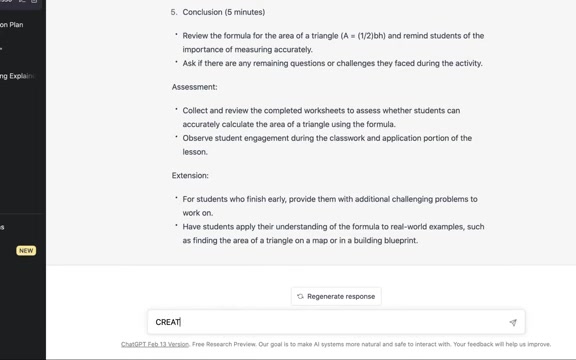
Task: Click the 'Review the formula' bullet text
Action: 333,43
